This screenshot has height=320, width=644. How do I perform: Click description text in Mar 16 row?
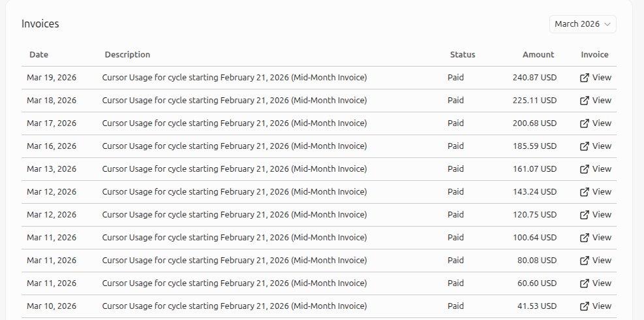[x=234, y=146]
